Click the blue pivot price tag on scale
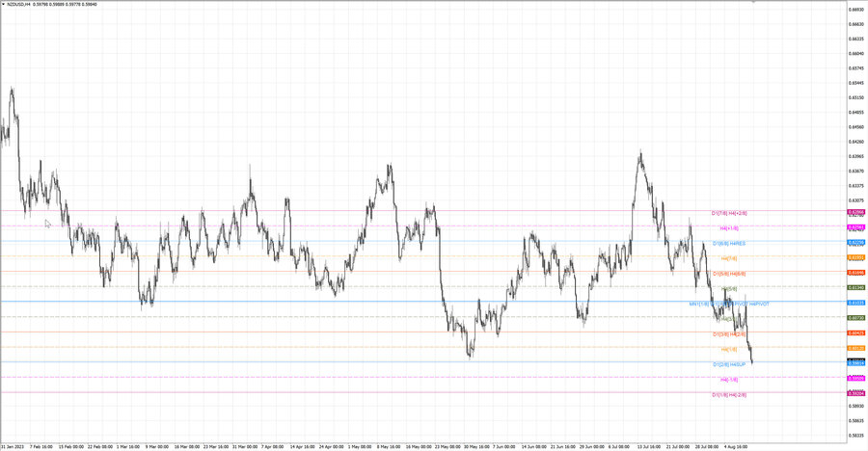Image resolution: width=868 pixels, height=451 pixels. [x=855, y=303]
